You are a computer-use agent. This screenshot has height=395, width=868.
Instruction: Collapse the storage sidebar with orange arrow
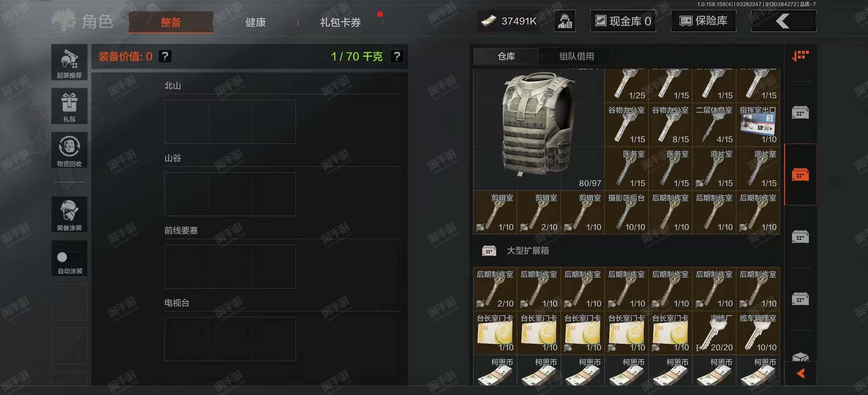click(800, 373)
